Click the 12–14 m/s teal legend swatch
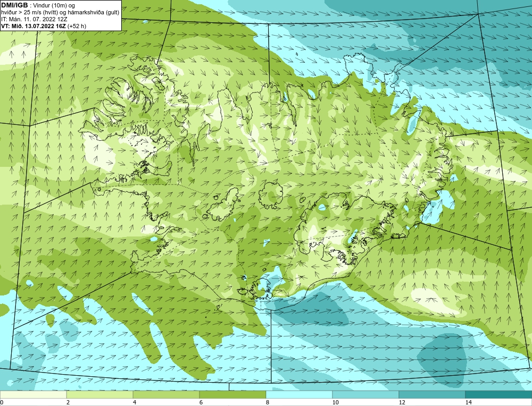 click(x=432, y=394)
